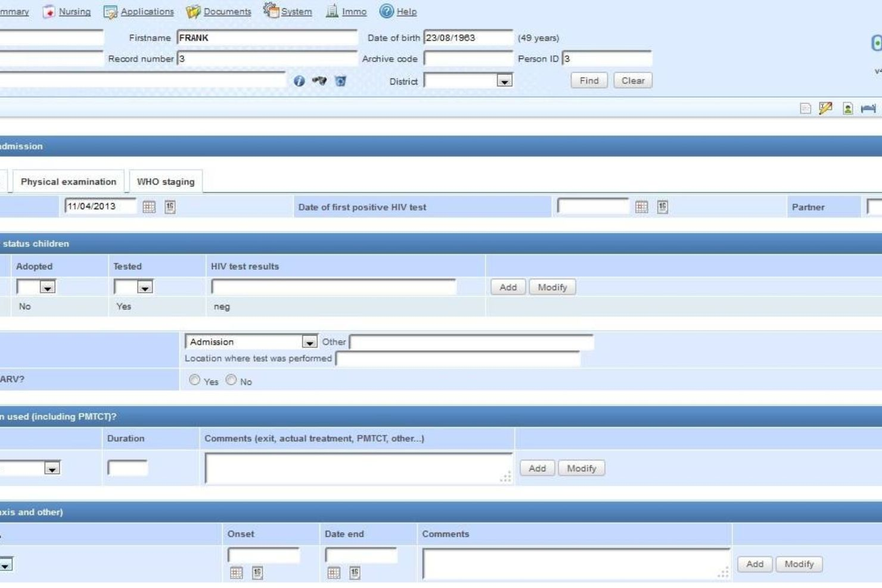Select No for the ARV question
The image size is (882, 588).
click(x=231, y=380)
